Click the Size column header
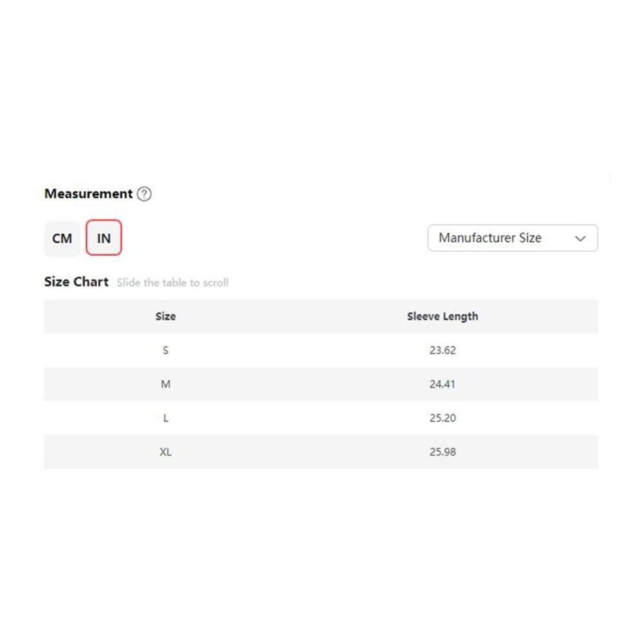 point(166,316)
